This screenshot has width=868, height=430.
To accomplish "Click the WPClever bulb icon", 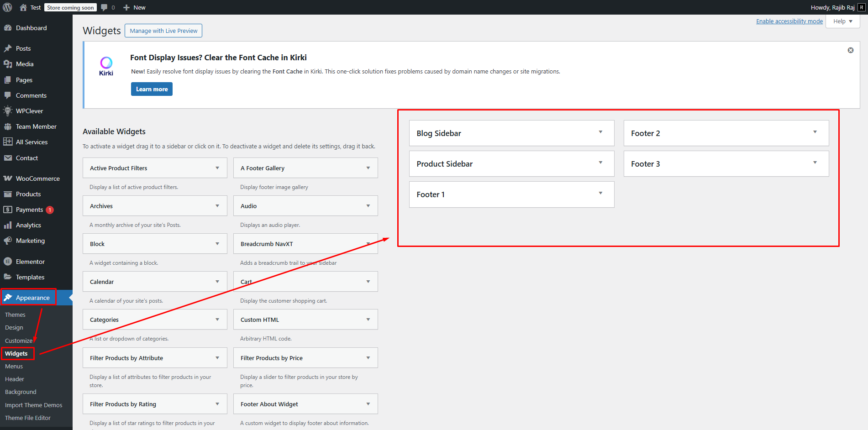I will (8, 111).
